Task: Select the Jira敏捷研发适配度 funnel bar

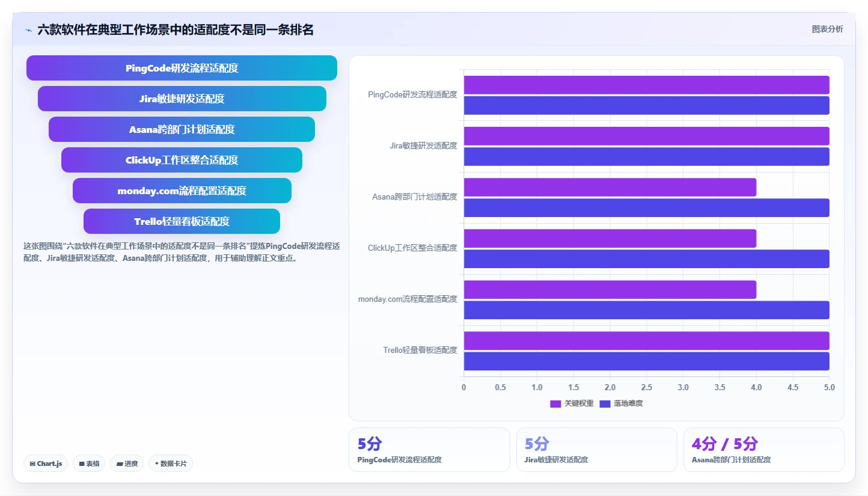Action: pos(182,99)
